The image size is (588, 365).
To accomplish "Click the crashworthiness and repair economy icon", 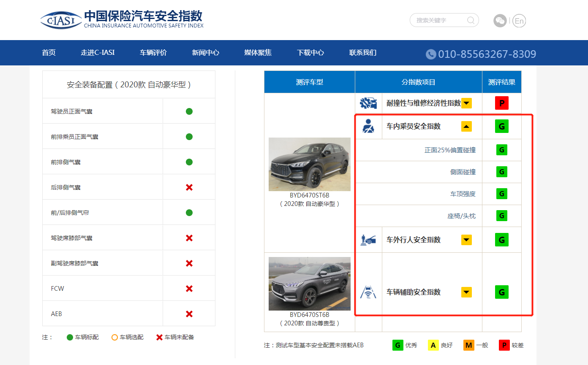I will point(368,103).
